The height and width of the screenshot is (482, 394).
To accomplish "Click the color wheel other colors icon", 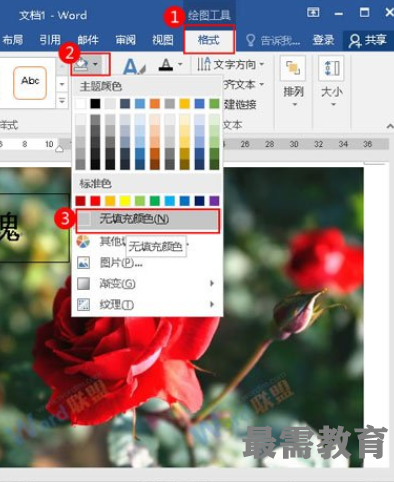I will click(83, 242).
